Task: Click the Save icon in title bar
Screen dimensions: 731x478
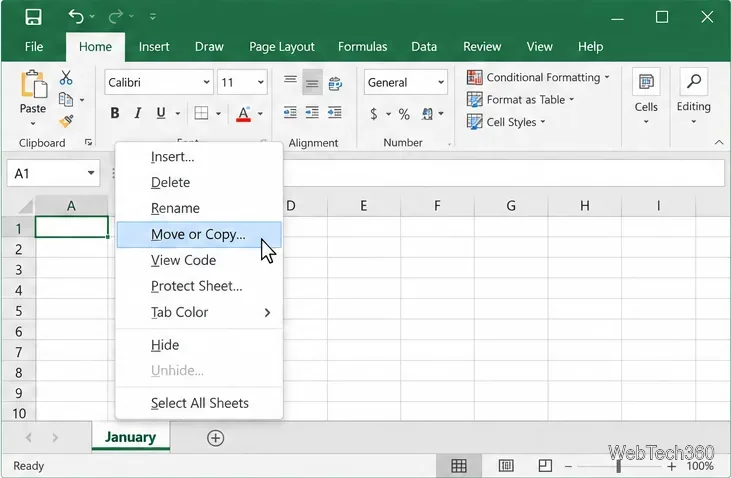Action: click(33, 17)
